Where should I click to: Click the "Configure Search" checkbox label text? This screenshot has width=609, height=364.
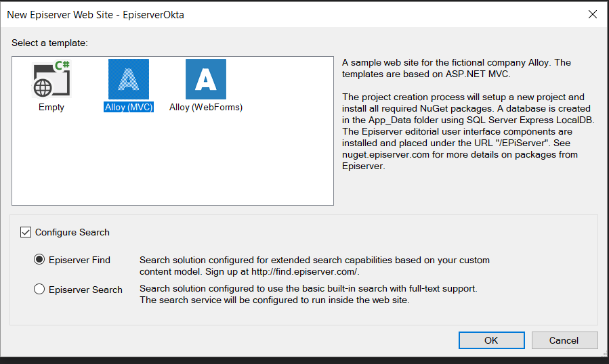pos(72,232)
